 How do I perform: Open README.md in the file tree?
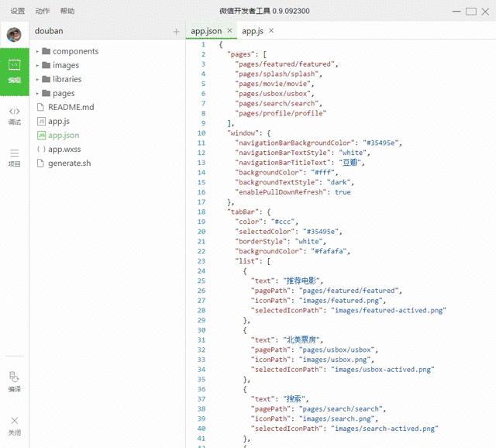point(71,107)
